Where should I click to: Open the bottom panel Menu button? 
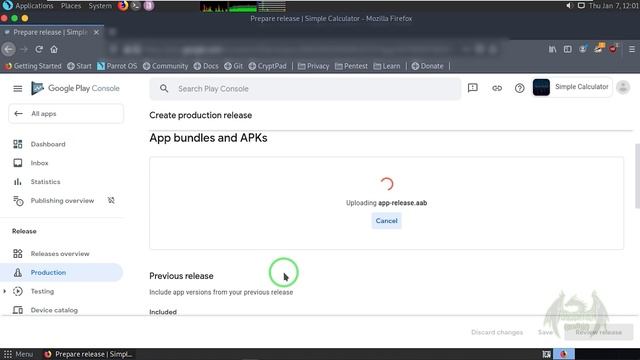coord(18,354)
